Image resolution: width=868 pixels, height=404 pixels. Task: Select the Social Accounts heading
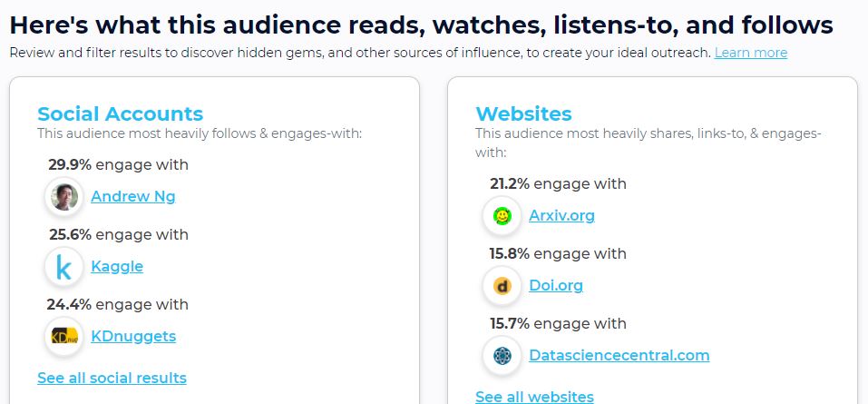click(120, 113)
